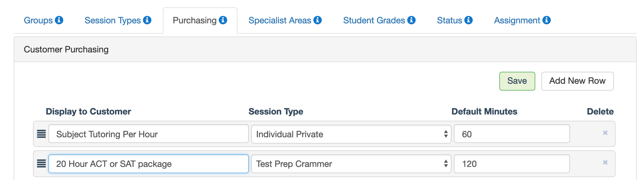The image size is (644, 180).
Task: Click the info icon next to Session Types
Action: pyautogui.click(x=147, y=20)
